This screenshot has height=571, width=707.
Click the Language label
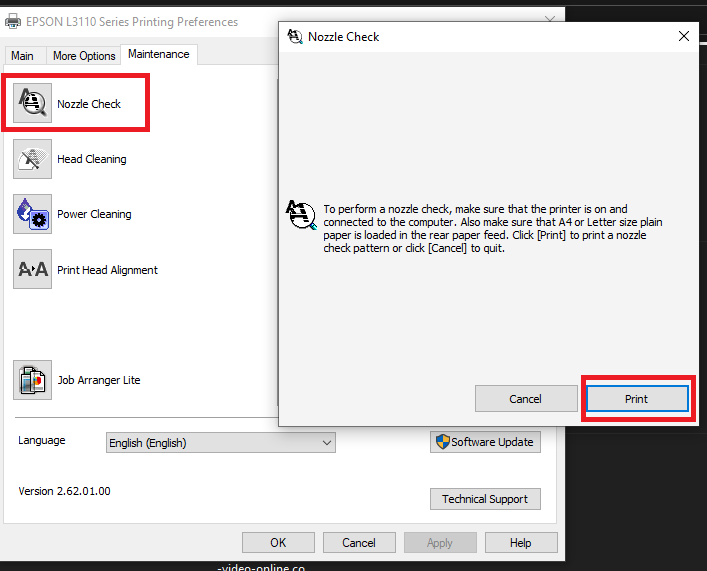pyautogui.click(x=41, y=440)
